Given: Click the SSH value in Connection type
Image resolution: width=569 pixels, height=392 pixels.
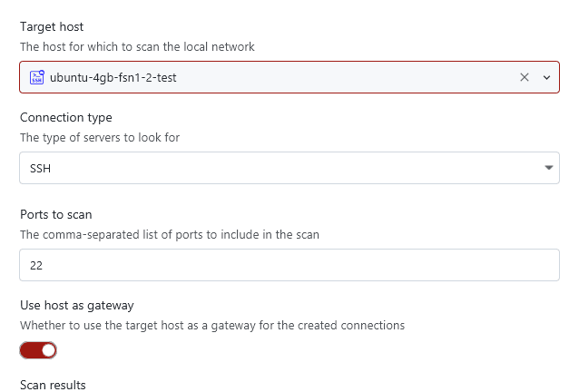Looking at the screenshot, I should coord(40,168).
